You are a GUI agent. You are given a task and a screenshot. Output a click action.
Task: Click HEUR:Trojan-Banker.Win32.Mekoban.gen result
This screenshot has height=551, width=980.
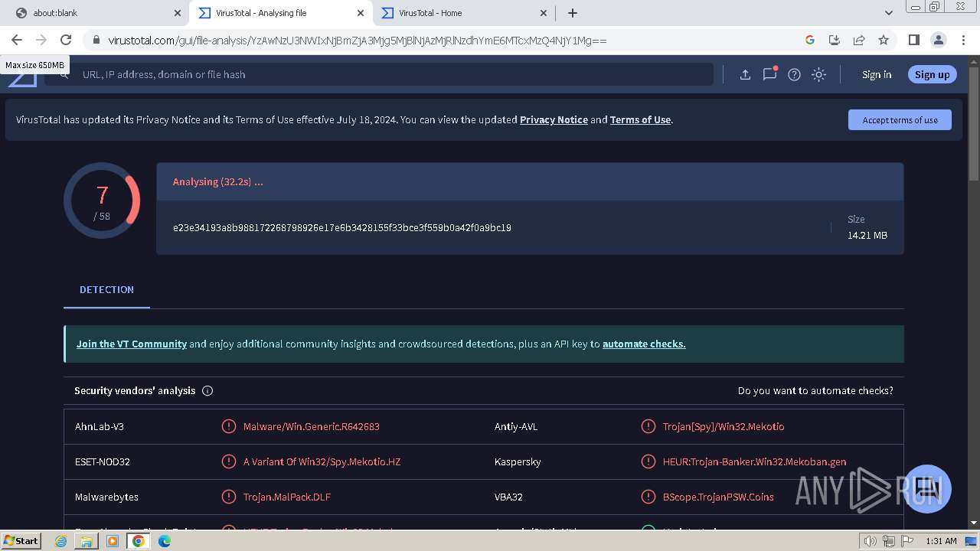pyautogui.click(x=755, y=461)
